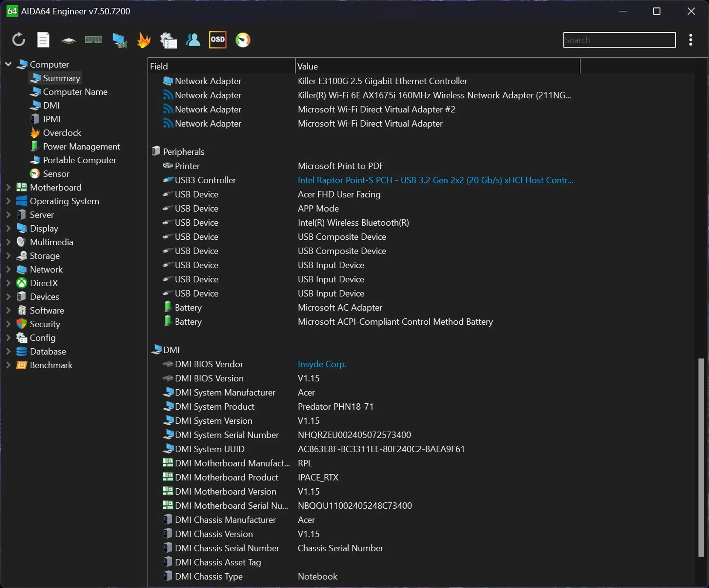The height and width of the screenshot is (588, 709).
Task: Expand the Multimedia tree node
Action: [8, 242]
